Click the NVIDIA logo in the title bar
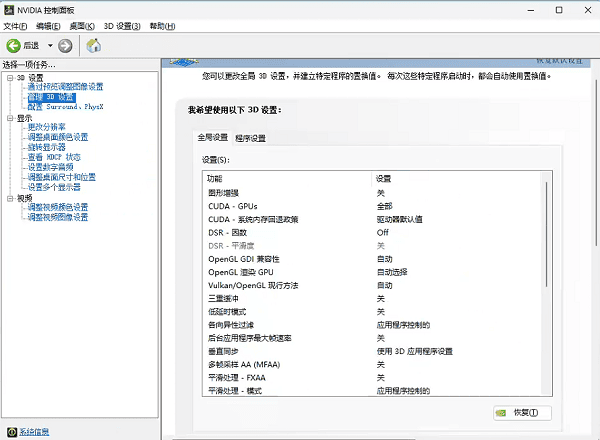 9,9
